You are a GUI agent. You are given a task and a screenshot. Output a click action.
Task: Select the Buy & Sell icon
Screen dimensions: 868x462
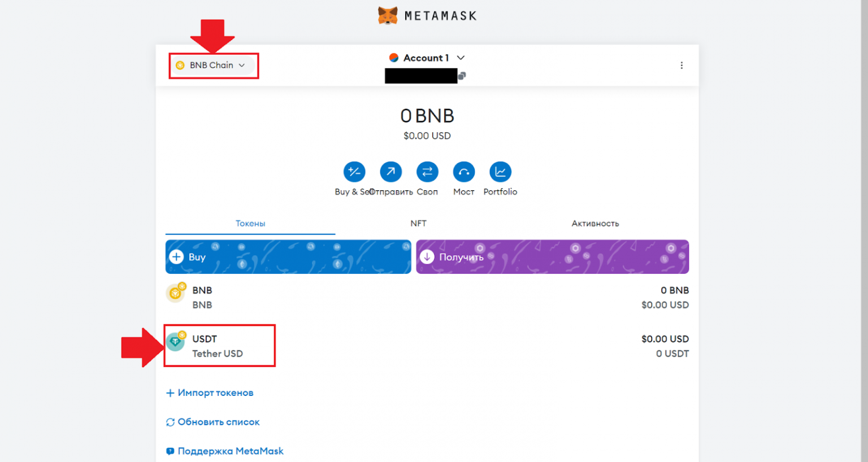coord(354,172)
